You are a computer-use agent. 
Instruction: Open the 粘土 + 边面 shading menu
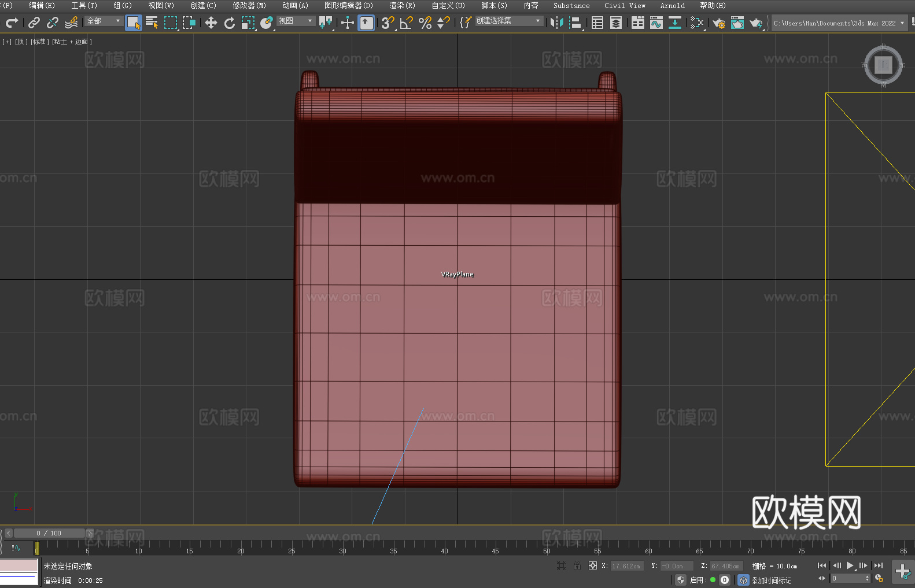(72, 42)
